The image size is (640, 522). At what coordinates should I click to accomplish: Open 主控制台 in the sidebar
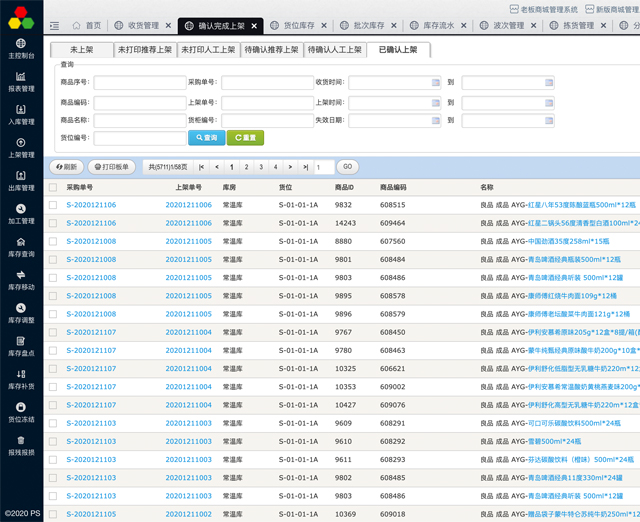(21, 49)
